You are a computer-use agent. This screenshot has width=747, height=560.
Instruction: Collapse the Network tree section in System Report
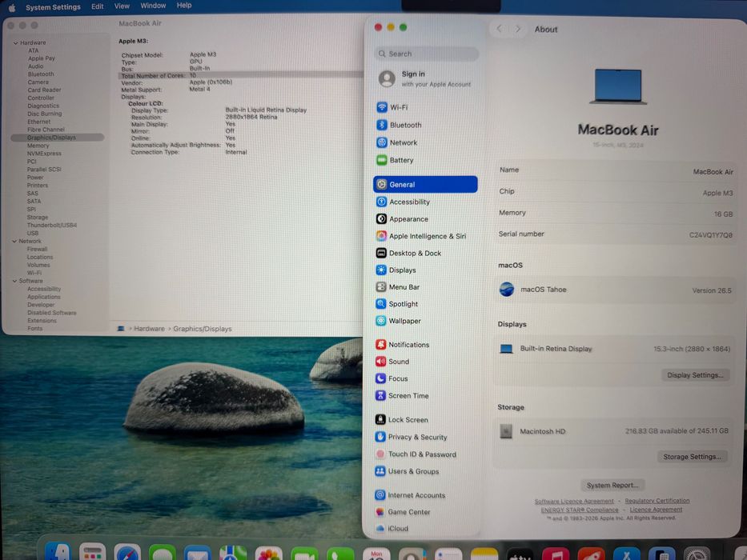click(x=14, y=242)
